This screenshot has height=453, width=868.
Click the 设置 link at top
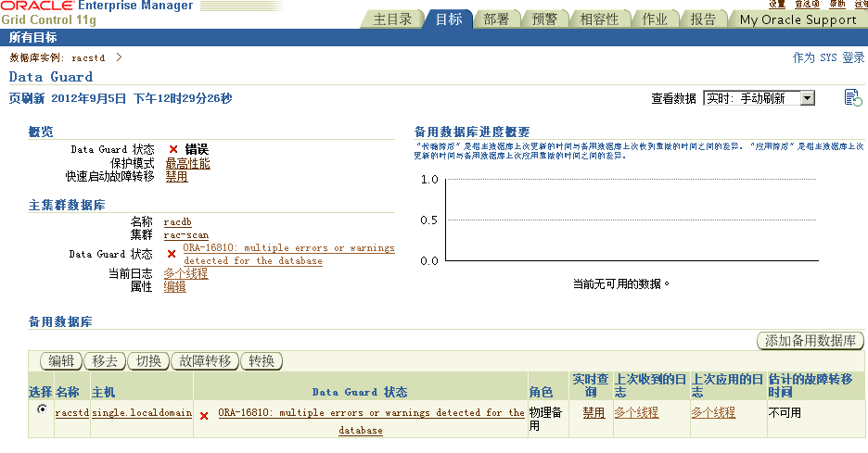(x=777, y=4)
